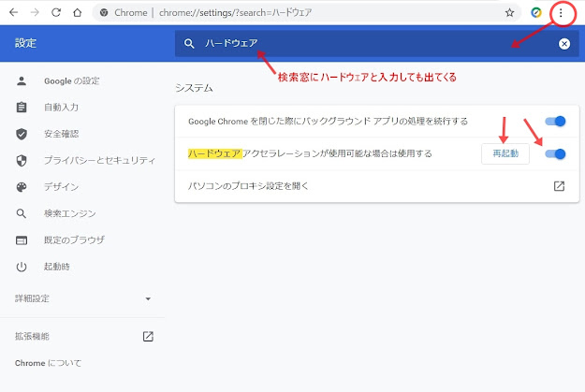Click the shield icon beside プライバシーとセキュリティ
The image size is (585, 392).
(22, 160)
